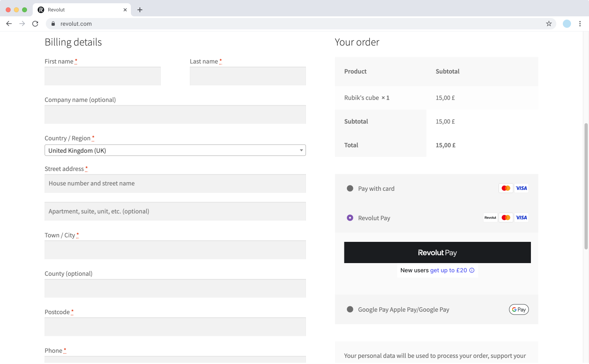Click into the Town / City field
Viewport: 589px width, 364px height.
click(x=175, y=250)
